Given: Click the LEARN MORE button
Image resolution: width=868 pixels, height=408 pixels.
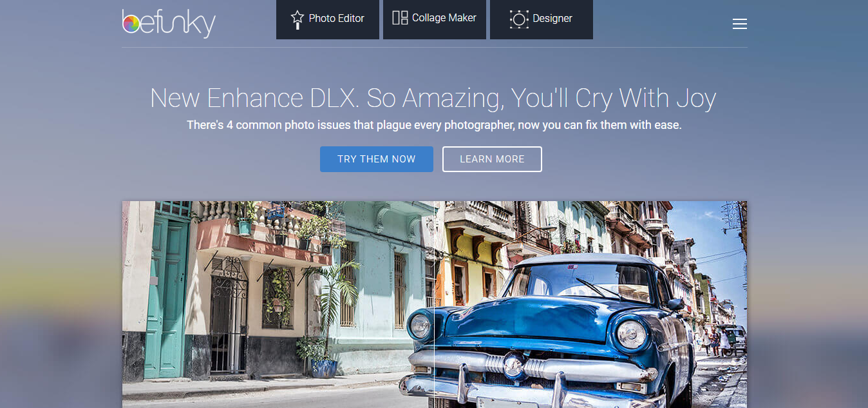Looking at the screenshot, I should pyautogui.click(x=492, y=159).
